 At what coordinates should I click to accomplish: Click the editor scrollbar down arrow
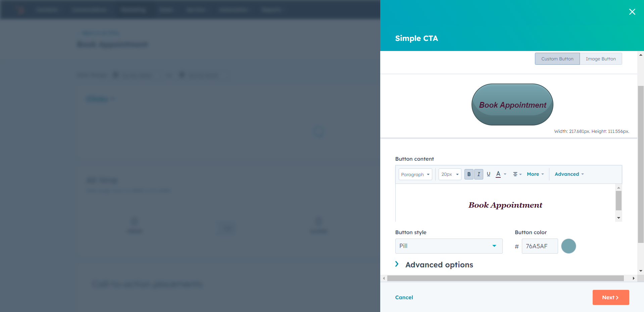[x=618, y=217]
